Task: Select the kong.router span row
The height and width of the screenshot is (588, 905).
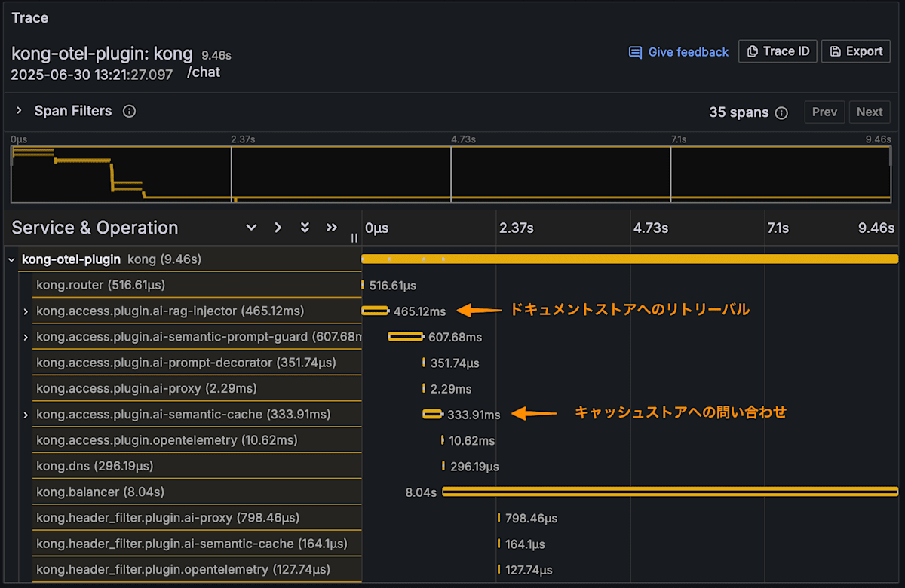Action: 197,285
